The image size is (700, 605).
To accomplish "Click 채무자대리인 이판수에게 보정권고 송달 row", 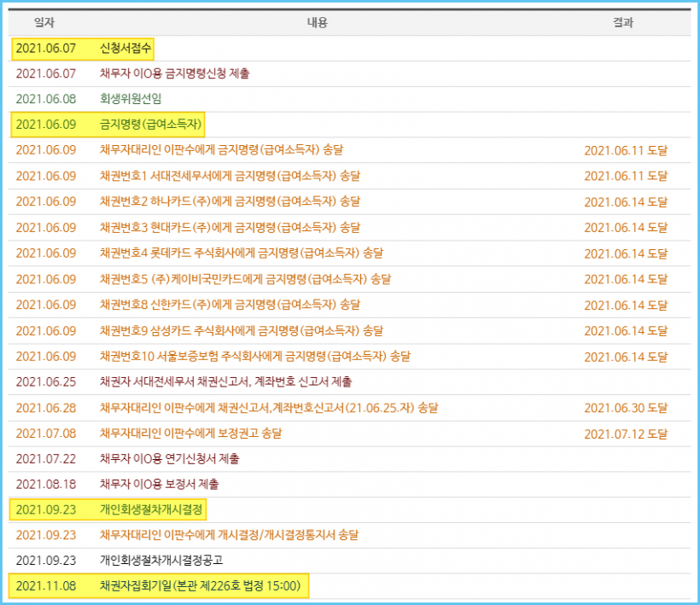I will tap(190, 433).
